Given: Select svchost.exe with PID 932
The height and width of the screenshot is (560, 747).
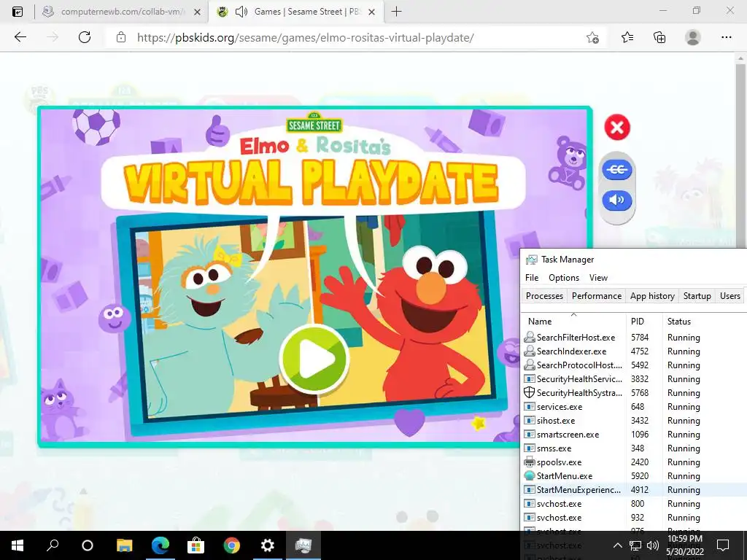Looking at the screenshot, I should [634, 517].
